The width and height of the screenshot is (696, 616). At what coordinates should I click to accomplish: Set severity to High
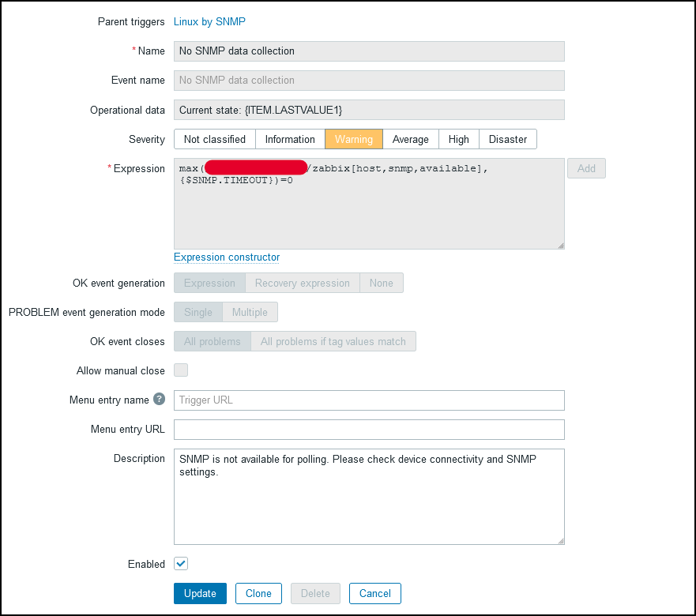[x=459, y=139]
